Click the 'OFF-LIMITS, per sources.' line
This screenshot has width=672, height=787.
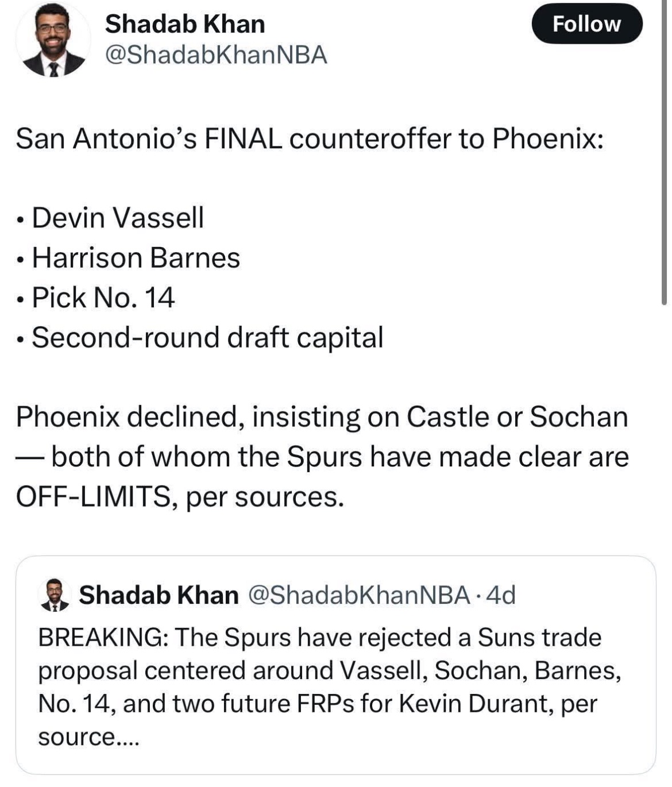[x=180, y=496]
